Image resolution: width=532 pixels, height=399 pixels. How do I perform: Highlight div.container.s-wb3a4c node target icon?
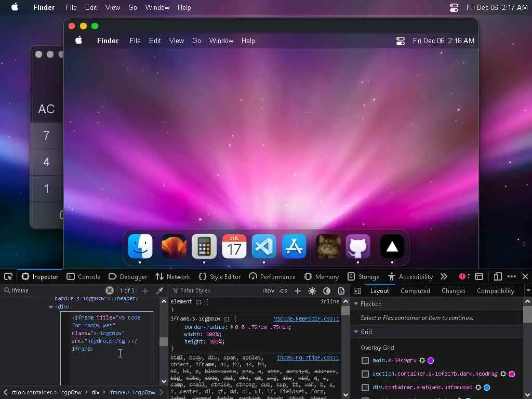point(478,387)
